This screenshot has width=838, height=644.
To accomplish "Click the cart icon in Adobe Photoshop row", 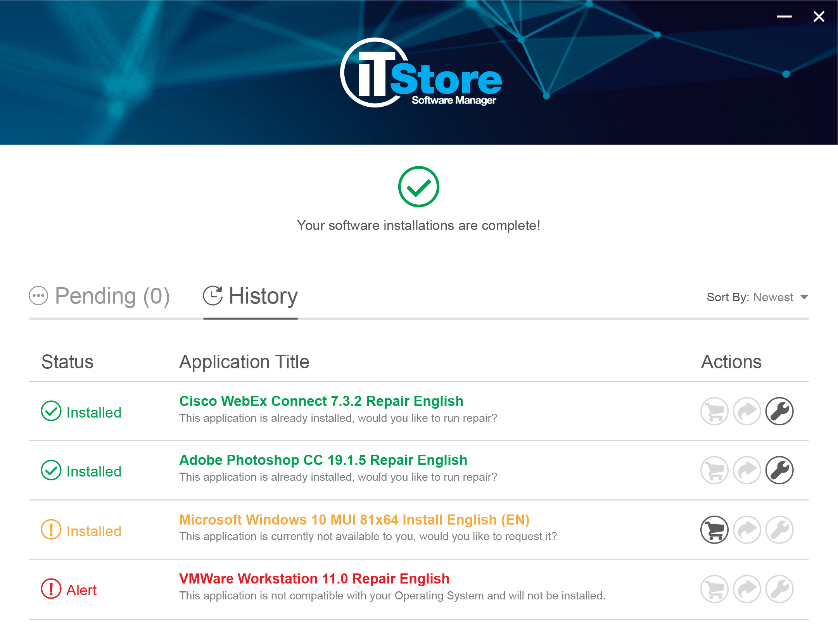I will (714, 470).
